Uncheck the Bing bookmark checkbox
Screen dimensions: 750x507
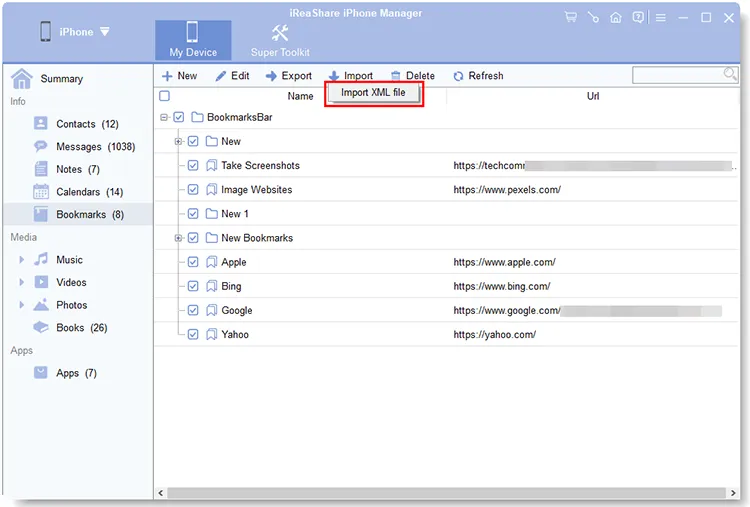[x=193, y=286]
